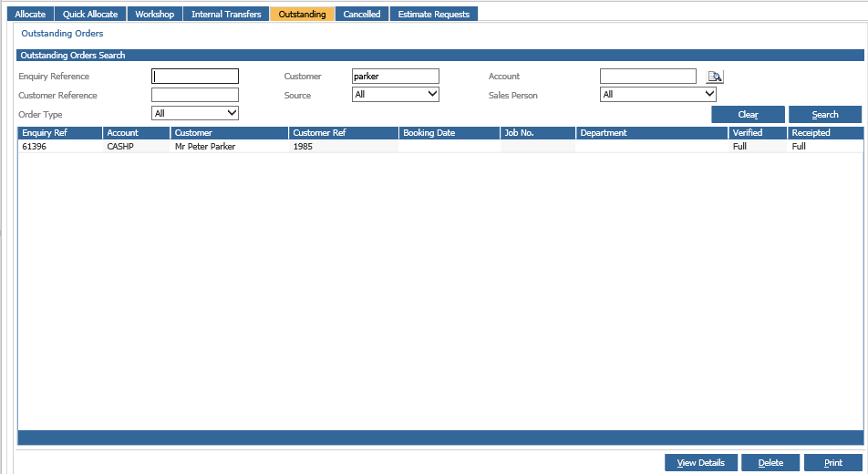Click the CASHP account cell

tap(136, 146)
